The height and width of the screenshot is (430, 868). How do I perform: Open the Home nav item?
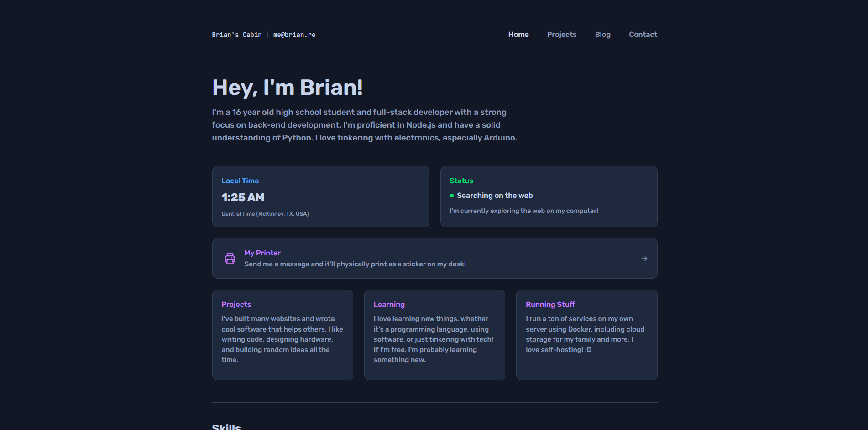[x=518, y=35]
